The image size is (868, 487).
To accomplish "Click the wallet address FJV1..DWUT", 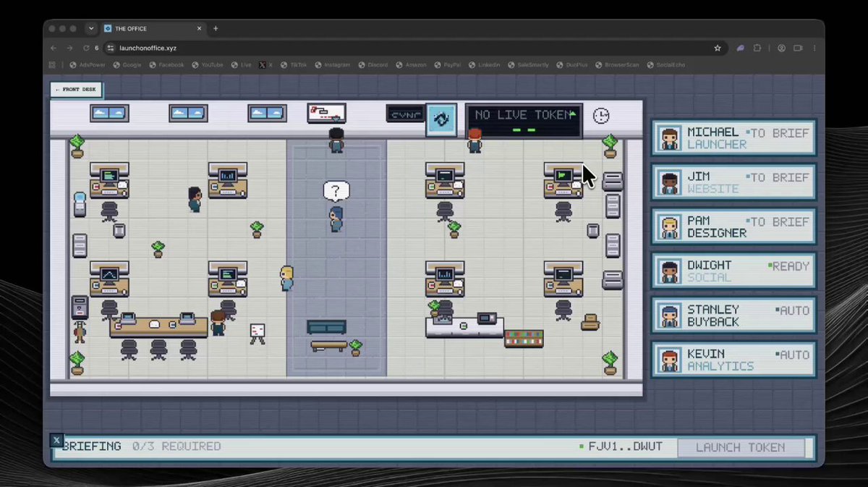I will 626,446.
